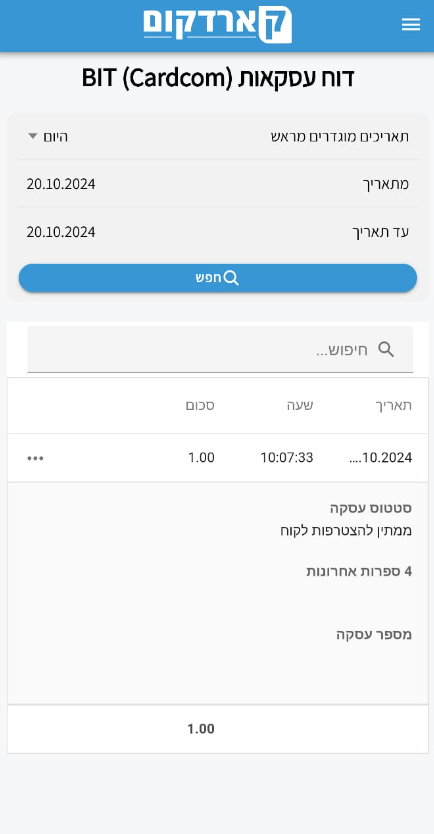The height and width of the screenshot is (834, 434).
Task: Expand the היום predefined dates dropdown
Action: point(47,137)
